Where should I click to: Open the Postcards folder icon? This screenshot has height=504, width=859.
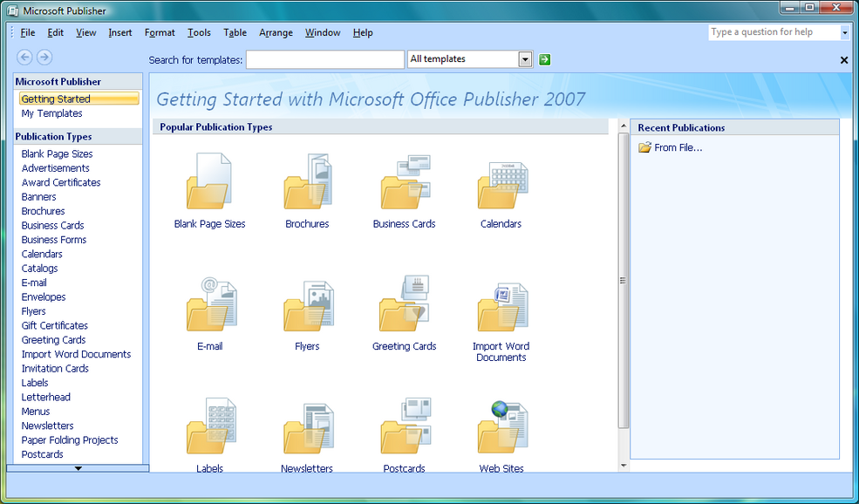tap(406, 426)
